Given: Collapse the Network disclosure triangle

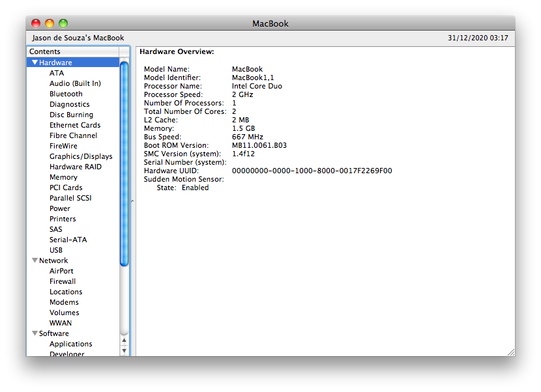Looking at the screenshot, I should [x=35, y=260].
